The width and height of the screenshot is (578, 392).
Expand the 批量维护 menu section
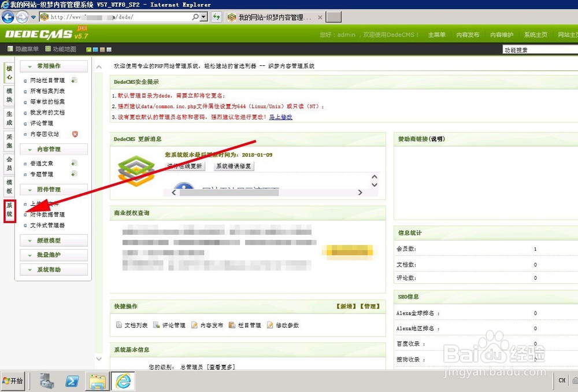[x=54, y=255]
